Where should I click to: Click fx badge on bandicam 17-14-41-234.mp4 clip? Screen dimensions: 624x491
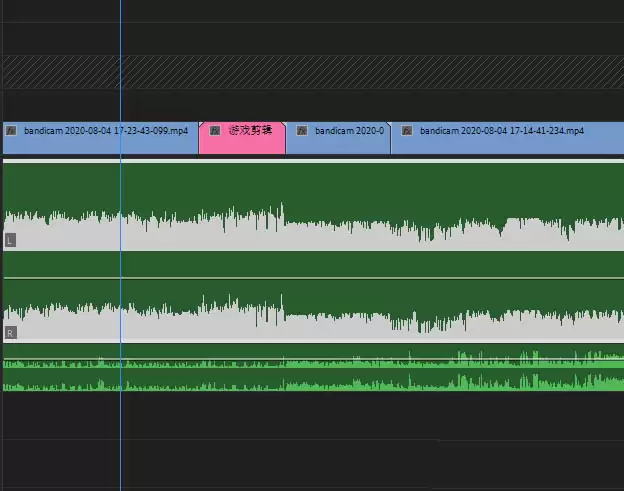pos(407,131)
